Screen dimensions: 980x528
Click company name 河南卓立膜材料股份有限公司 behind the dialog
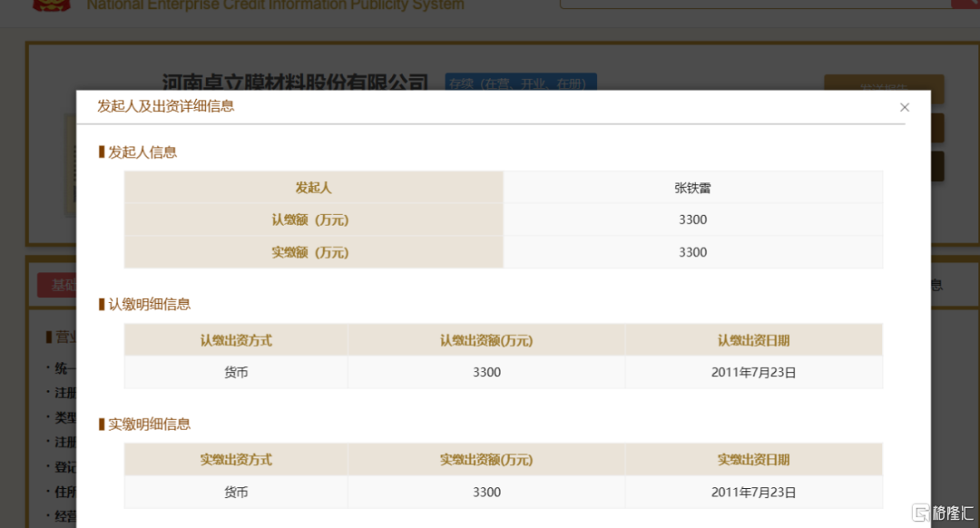pos(295,82)
